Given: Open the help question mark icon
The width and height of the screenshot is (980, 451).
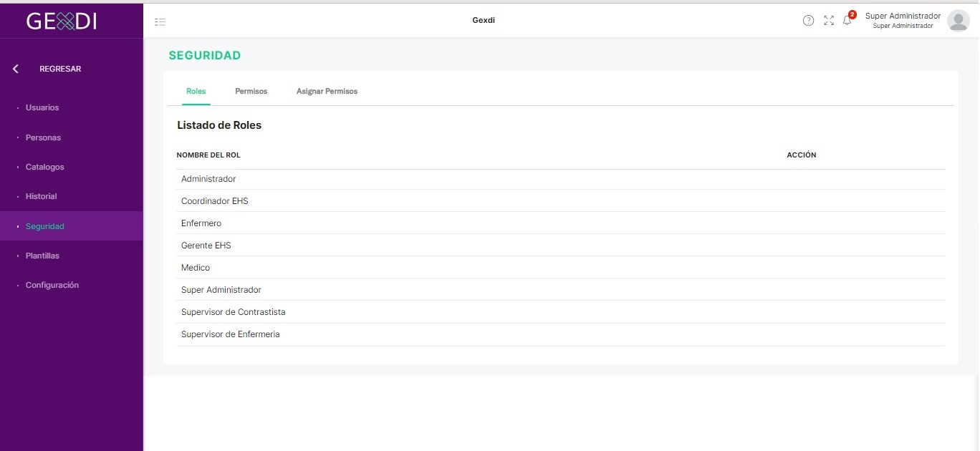Looking at the screenshot, I should 808,21.
